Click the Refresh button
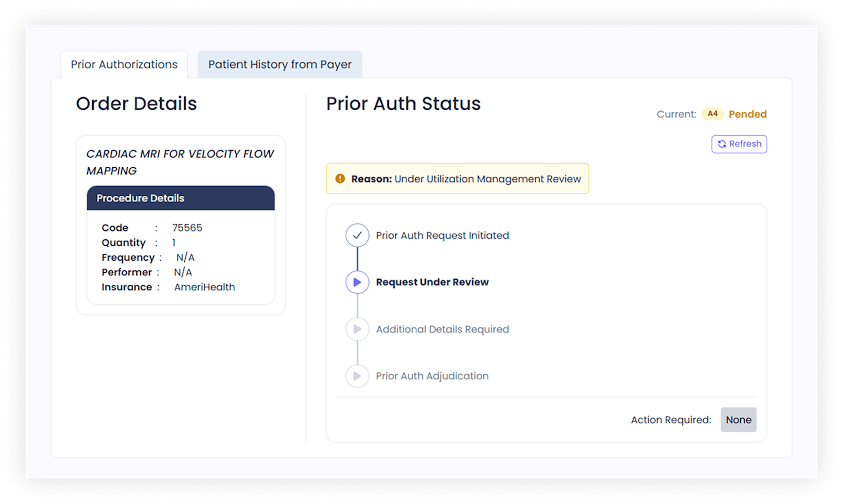 [x=739, y=144]
